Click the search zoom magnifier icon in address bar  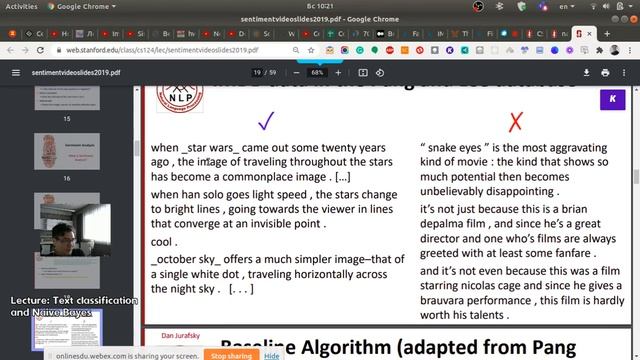[296, 50]
